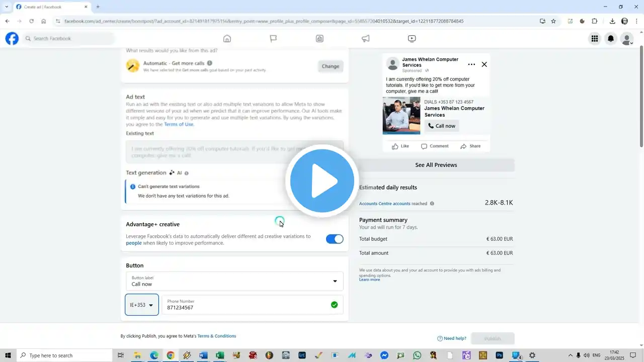Reload the page in Chrome
Image resolution: width=644 pixels, height=362 pixels.
point(31,21)
